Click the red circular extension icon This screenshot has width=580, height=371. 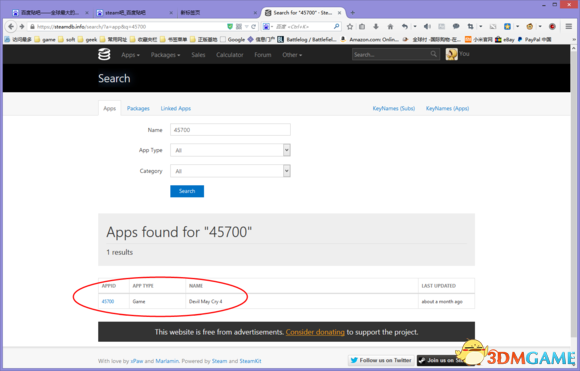click(552, 26)
